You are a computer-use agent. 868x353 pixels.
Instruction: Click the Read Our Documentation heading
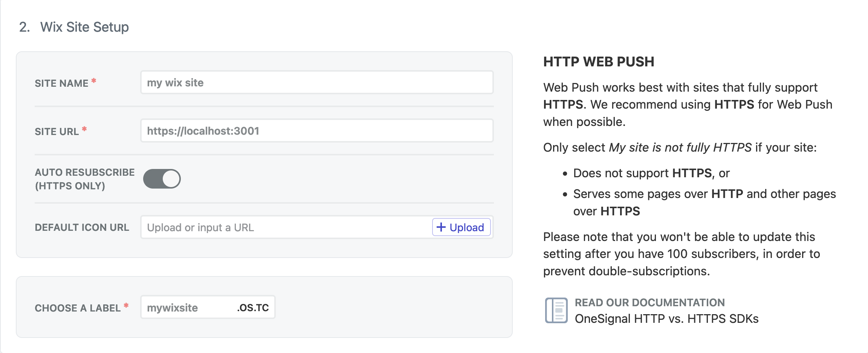click(x=649, y=302)
